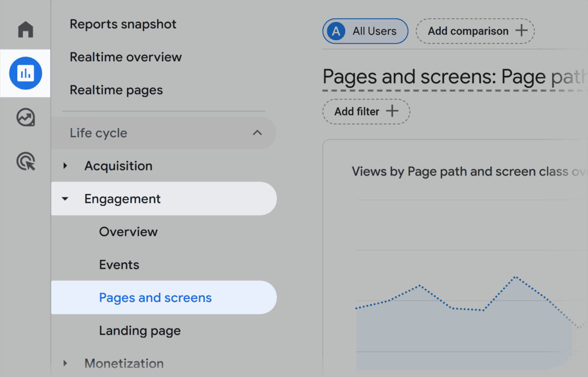Screen dimensions: 588x377
Task: Expand the Monetization section
Action: point(65,363)
